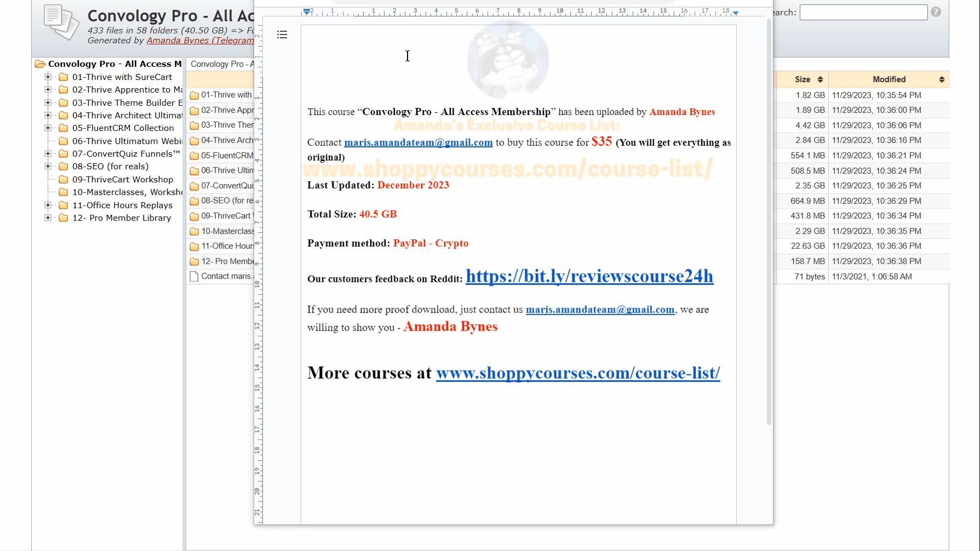Expand 08-SEO (for reals) tree node
980x551 pixels.
tap(48, 167)
